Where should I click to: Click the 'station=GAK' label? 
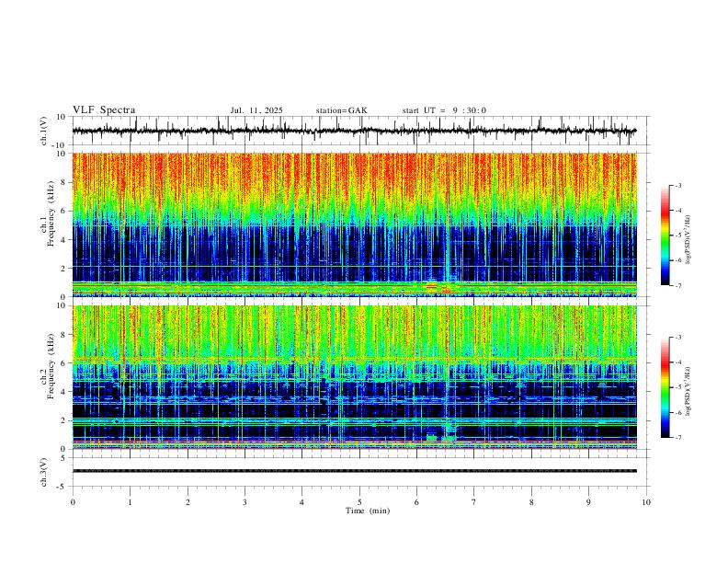341,110
